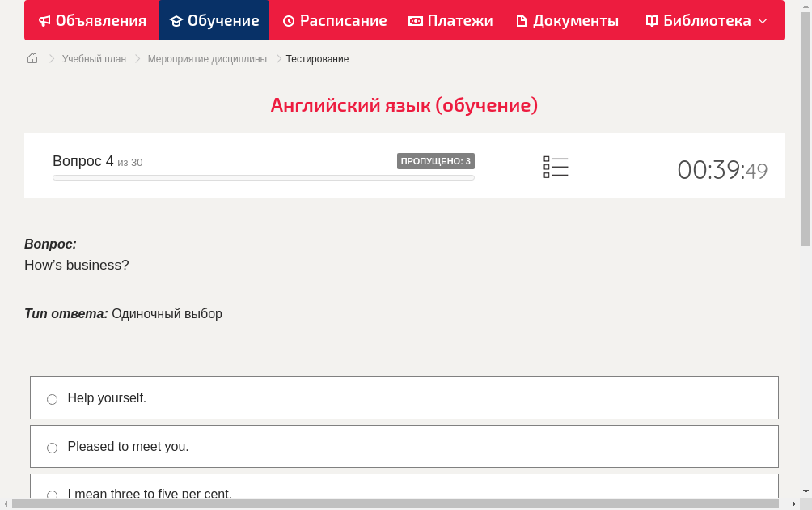Click the money icon beside Платежи
812x510 pixels.
coord(416,21)
